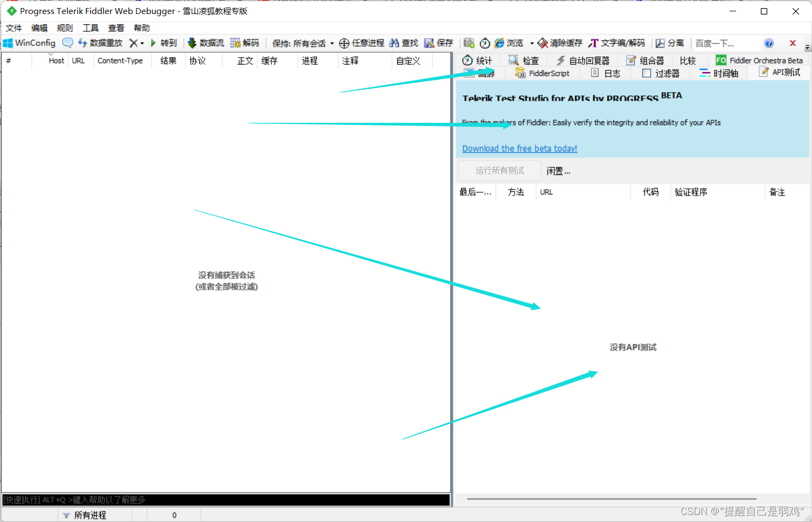Switch to the Fiddler Orchestra Beta tab

point(759,60)
